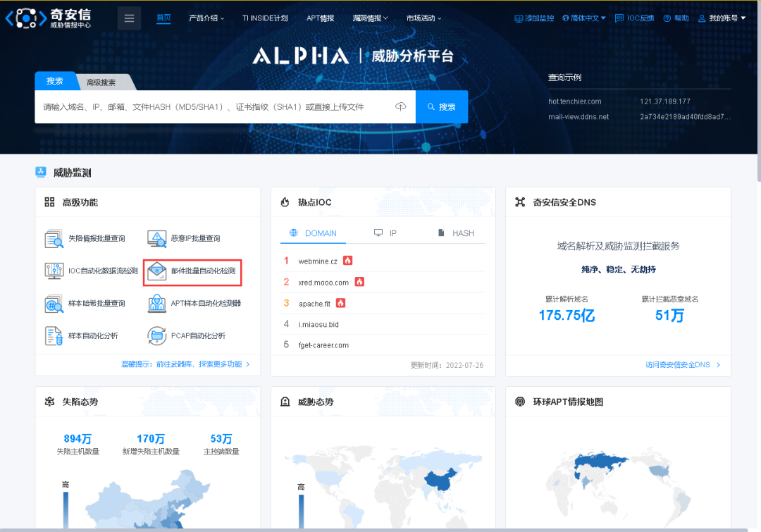761x532 pixels.
Task: Expand the 市场活动 dropdown menu
Action: [423, 18]
